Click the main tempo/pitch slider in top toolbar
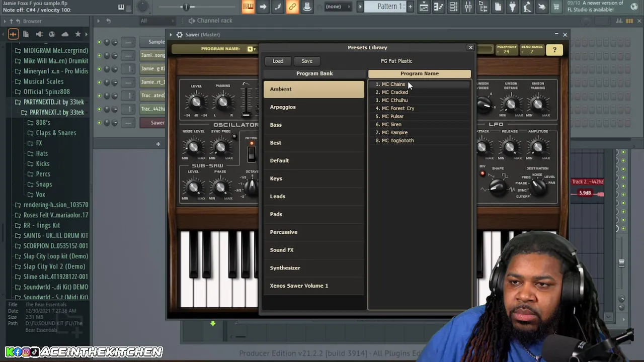The height and width of the screenshot is (362, 644). click(187, 7)
